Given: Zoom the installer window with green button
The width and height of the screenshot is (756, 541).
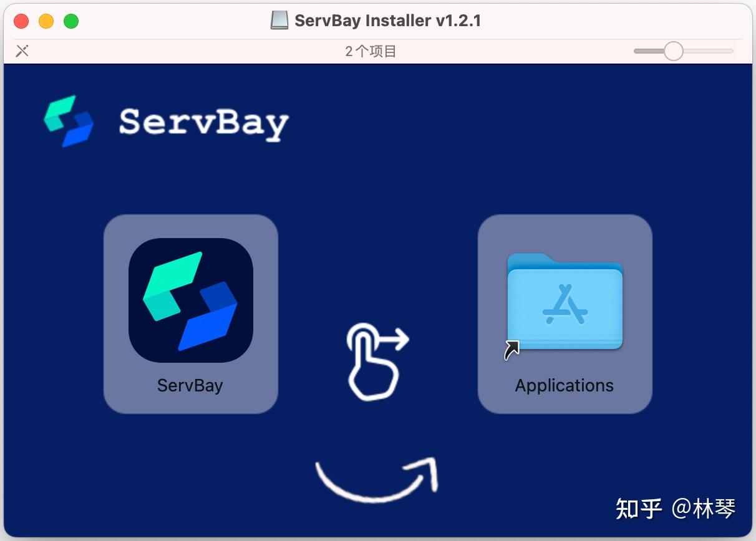Looking at the screenshot, I should [71, 21].
